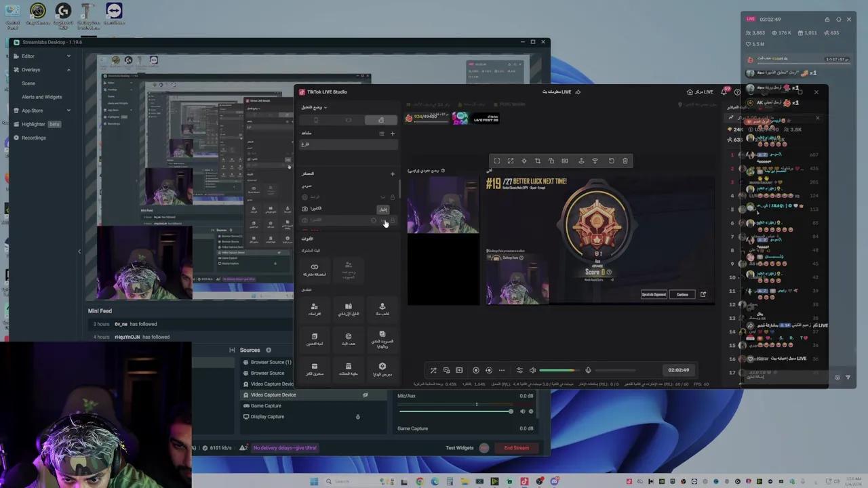Click the record icon in the bottom control bar
The image size is (868, 488).
(x=476, y=370)
